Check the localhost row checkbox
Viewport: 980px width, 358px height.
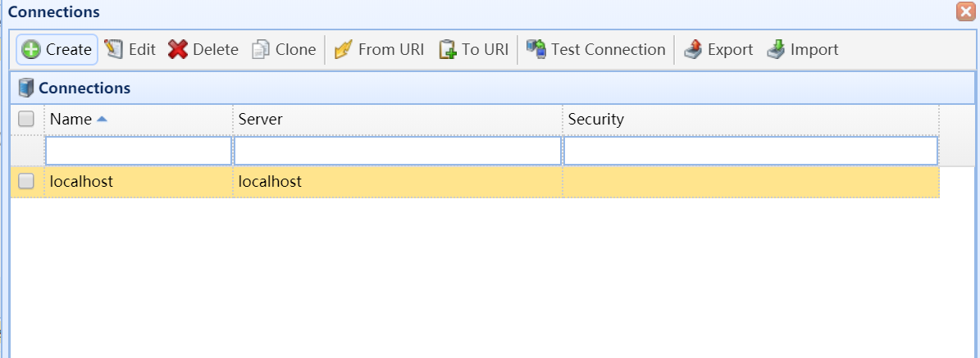[26, 181]
